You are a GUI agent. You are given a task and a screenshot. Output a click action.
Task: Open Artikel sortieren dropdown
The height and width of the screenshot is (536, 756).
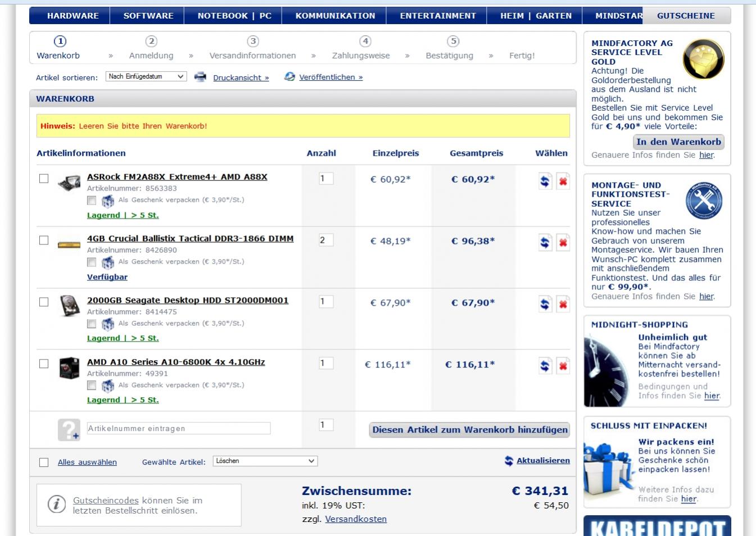click(146, 76)
